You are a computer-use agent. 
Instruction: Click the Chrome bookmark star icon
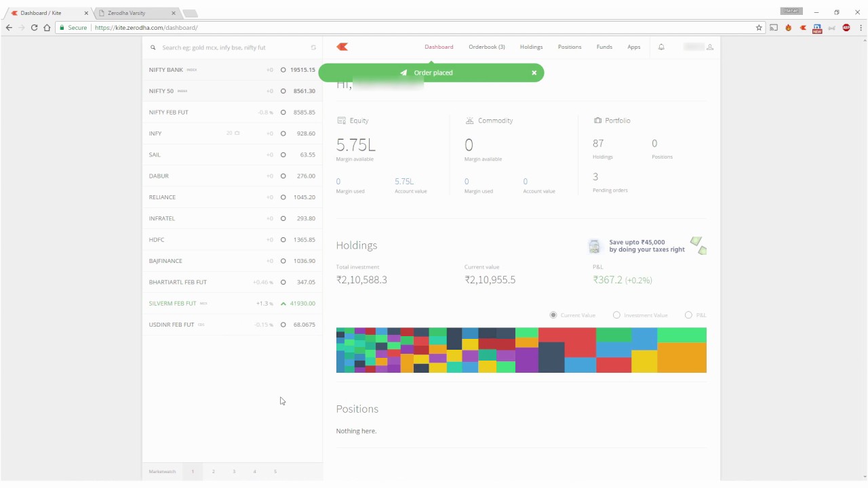(x=759, y=28)
